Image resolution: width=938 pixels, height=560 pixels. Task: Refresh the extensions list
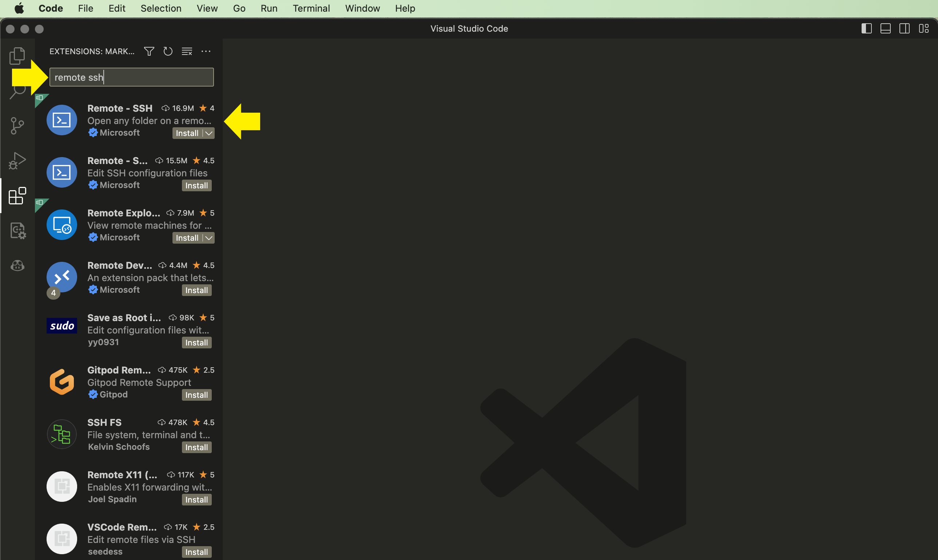168,51
